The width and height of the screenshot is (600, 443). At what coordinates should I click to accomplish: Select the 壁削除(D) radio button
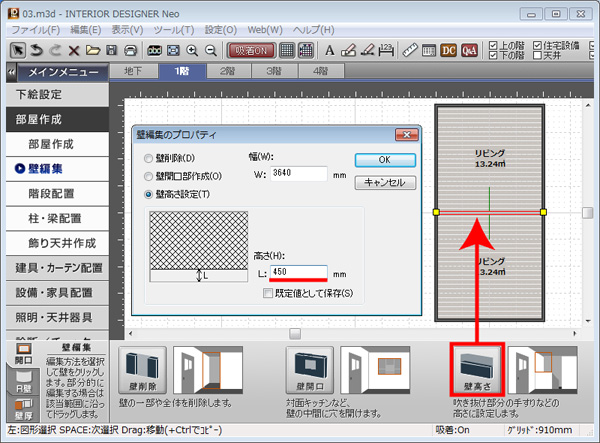tap(150, 158)
